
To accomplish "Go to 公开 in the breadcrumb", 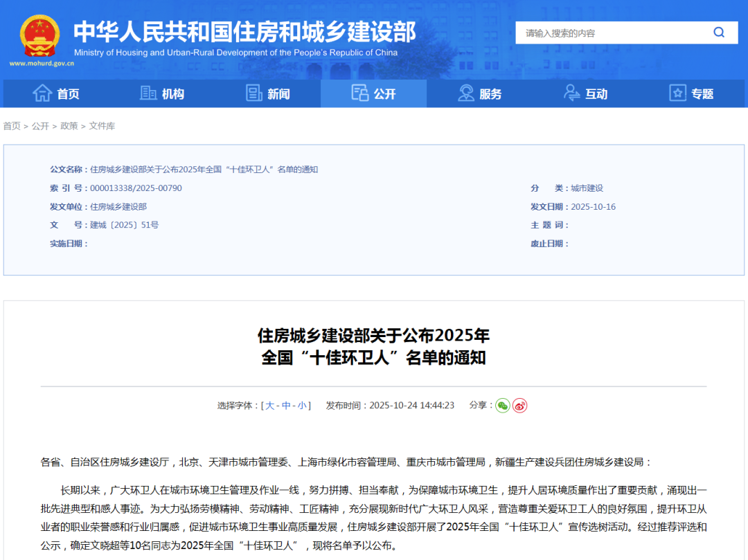I will click(41, 126).
